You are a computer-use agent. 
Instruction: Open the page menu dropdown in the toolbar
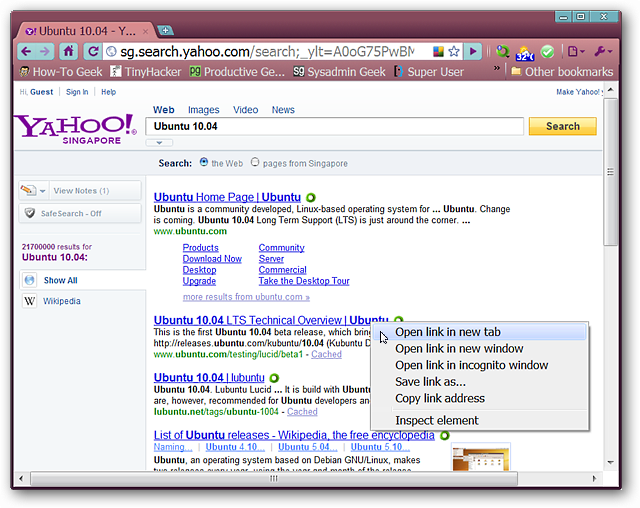[575, 51]
